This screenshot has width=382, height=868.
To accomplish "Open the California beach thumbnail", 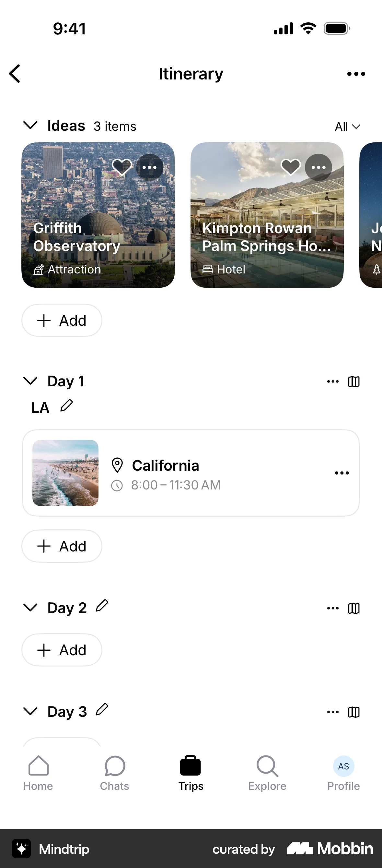I will (x=65, y=473).
